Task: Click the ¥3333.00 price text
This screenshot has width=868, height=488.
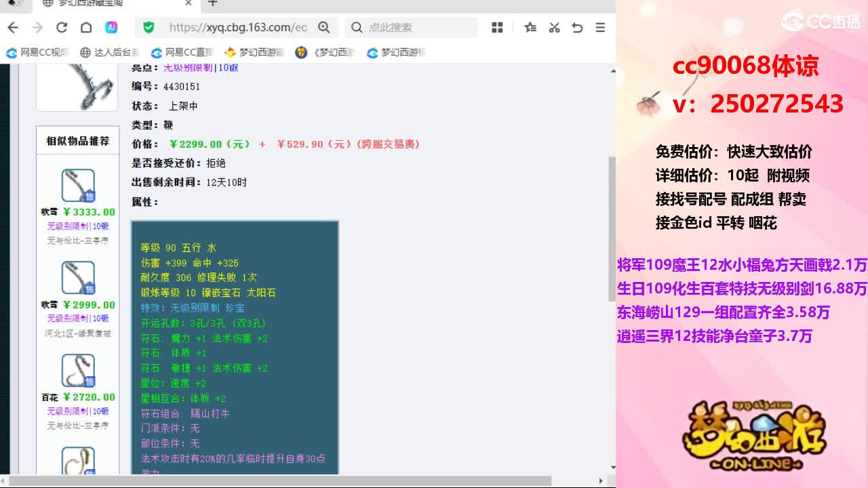Action: pyautogui.click(x=89, y=212)
